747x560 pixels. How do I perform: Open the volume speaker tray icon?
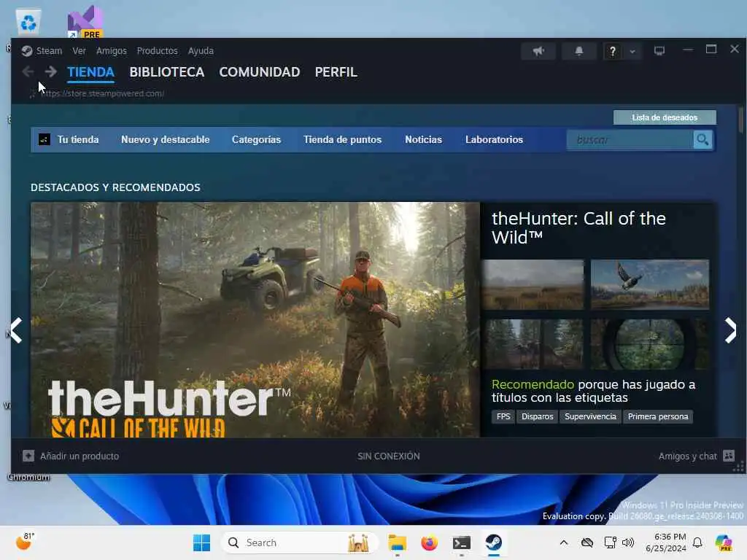coord(628,542)
